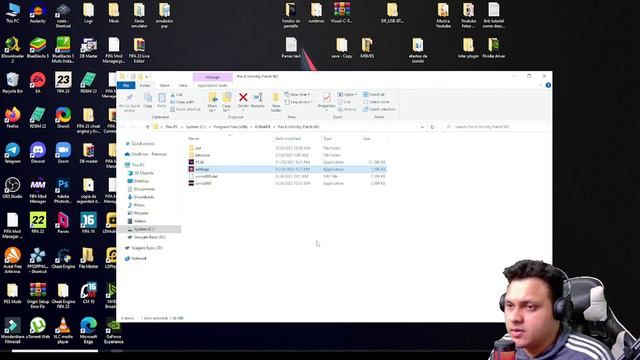Viewport: 640px width, 360px height.
Task: Click the Properties checkmark icon
Action: (327, 97)
